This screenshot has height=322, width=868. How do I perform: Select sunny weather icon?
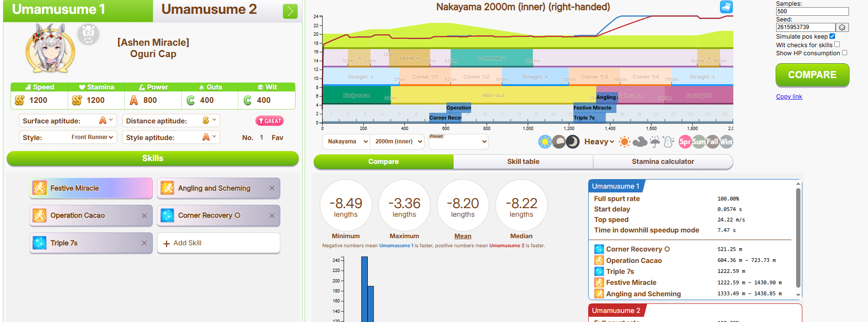pyautogui.click(x=625, y=141)
